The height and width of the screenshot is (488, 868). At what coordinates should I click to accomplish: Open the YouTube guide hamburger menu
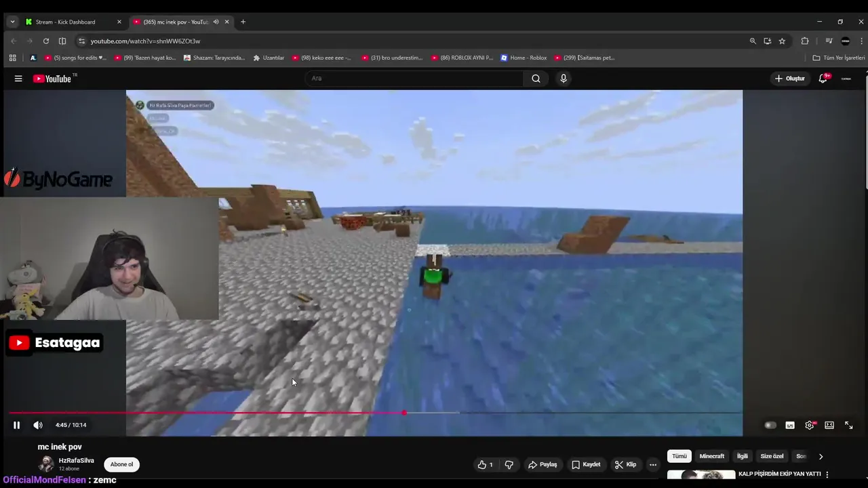tap(18, 79)
